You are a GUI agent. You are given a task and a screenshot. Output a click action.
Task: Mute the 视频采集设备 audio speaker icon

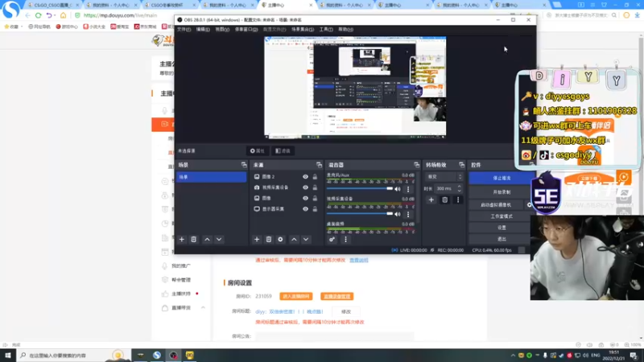[x=398, y=214]
